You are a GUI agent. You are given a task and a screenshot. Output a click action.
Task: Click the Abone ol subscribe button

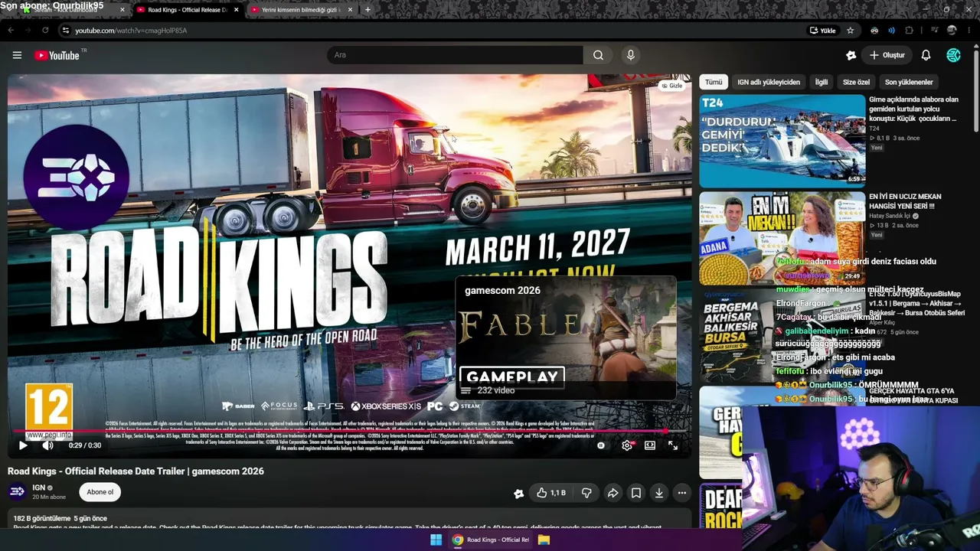[100, 492]
